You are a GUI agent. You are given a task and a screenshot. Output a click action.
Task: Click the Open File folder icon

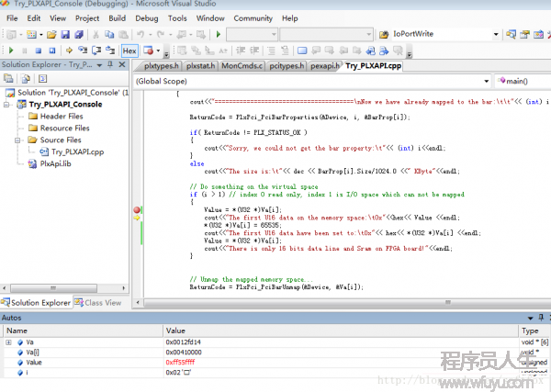click(51, 34)
